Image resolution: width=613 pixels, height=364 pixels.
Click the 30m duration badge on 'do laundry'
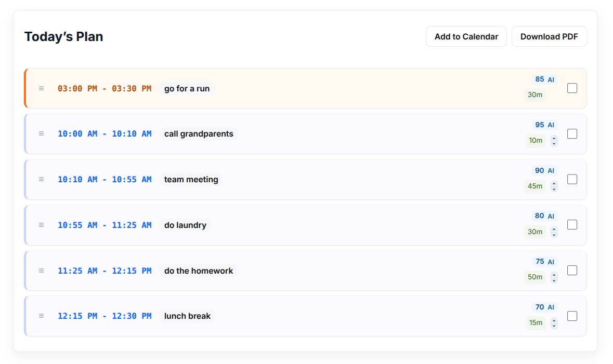point(535,232)
